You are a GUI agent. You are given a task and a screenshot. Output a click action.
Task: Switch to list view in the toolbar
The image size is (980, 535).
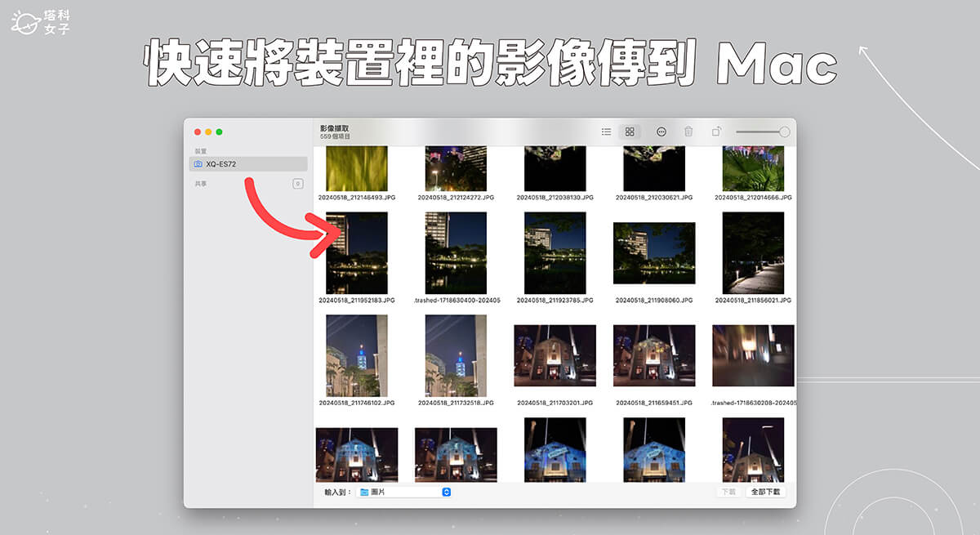point(606,132)
